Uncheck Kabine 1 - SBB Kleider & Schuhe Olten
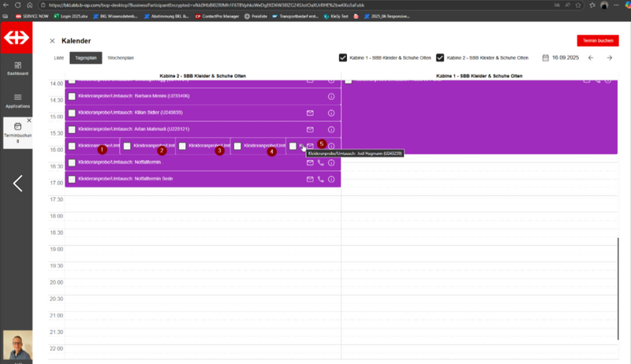This screenshot has width=631, height=364. pos(343,58)
